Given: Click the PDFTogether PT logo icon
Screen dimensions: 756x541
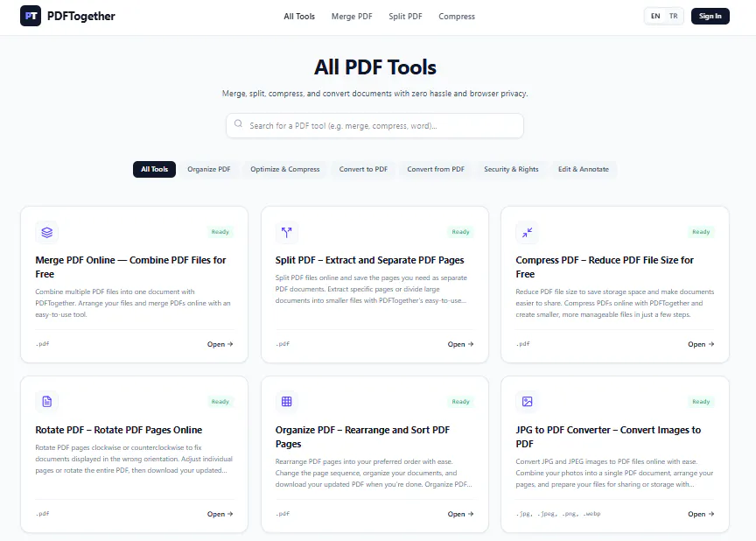Looking at the screenshot, I should [x=31, y=16].
